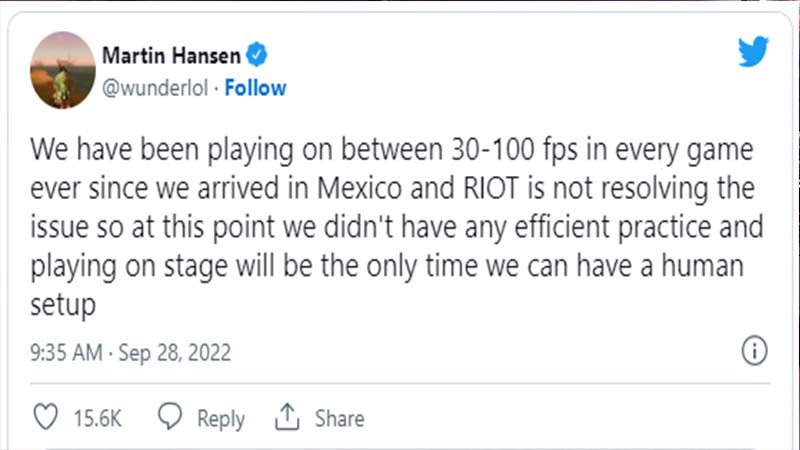800x450 pixels.
Task: Open the Martin Hansen display name
Action: (171, 55)
